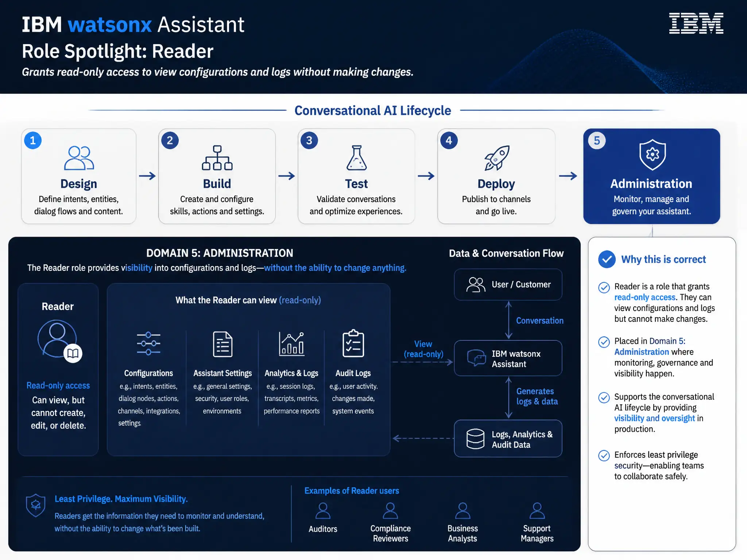Click the Administration shield gear icon
This screenshot has height=560, width=747.
652,155
